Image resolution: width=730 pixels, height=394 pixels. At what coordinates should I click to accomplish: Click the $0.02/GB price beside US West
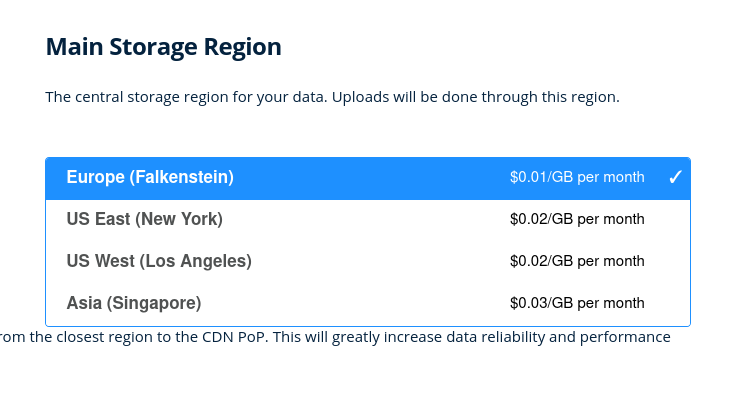tap(577, 261)
